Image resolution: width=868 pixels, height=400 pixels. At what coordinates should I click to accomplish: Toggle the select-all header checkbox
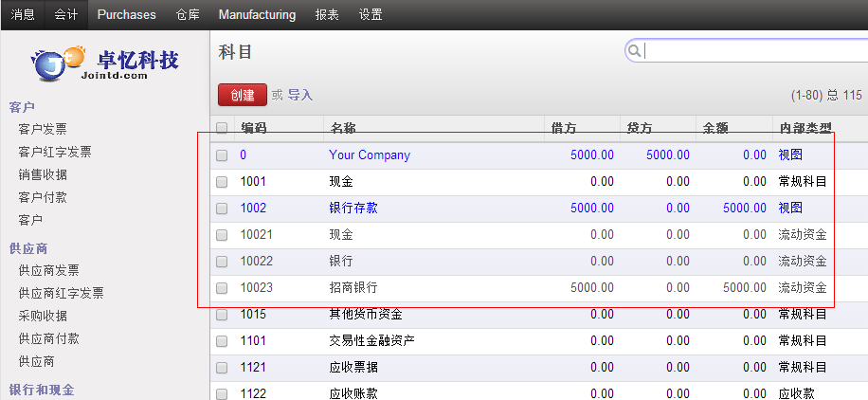click(x=222, y=128)
